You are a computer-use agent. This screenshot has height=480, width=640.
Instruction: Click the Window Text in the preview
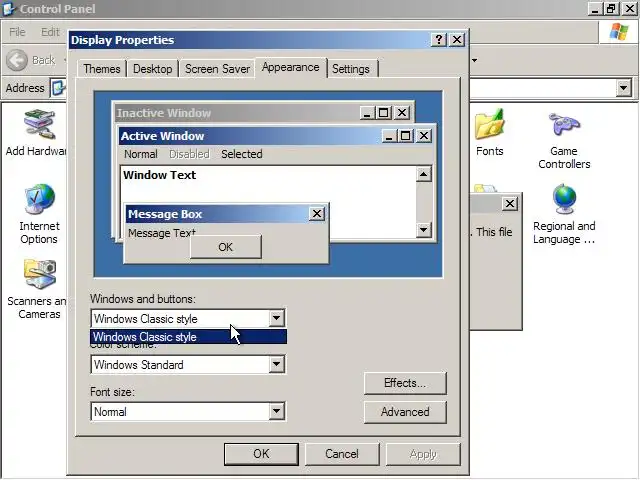tap(160, 175)
